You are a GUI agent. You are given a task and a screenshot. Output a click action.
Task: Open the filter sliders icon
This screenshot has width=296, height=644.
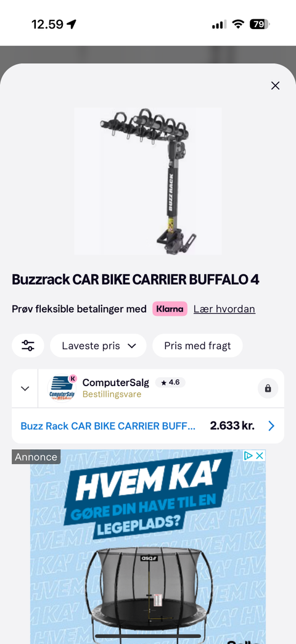28,345
